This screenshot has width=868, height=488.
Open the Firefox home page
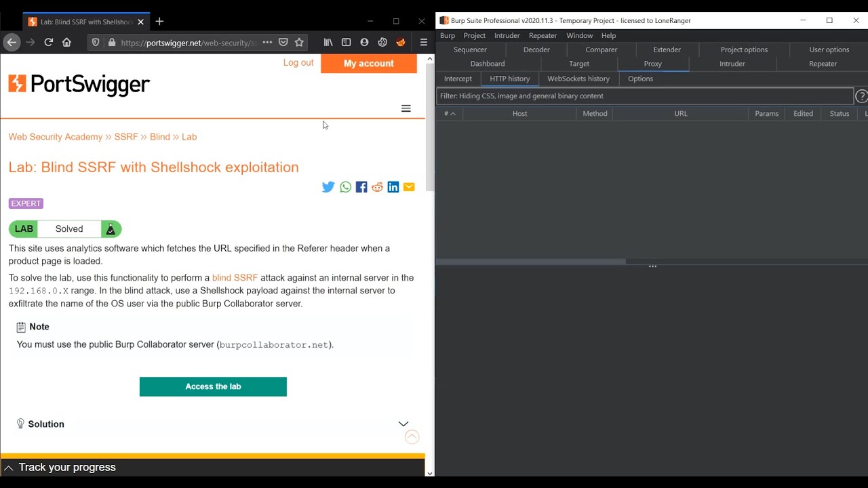tap(66, 42)
